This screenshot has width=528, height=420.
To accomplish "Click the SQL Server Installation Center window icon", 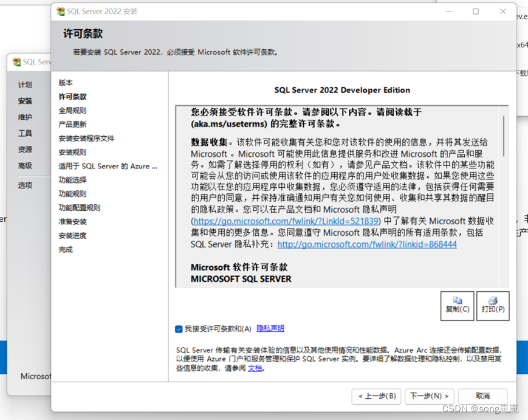I will pyautogui.click(x=16, y=61).
